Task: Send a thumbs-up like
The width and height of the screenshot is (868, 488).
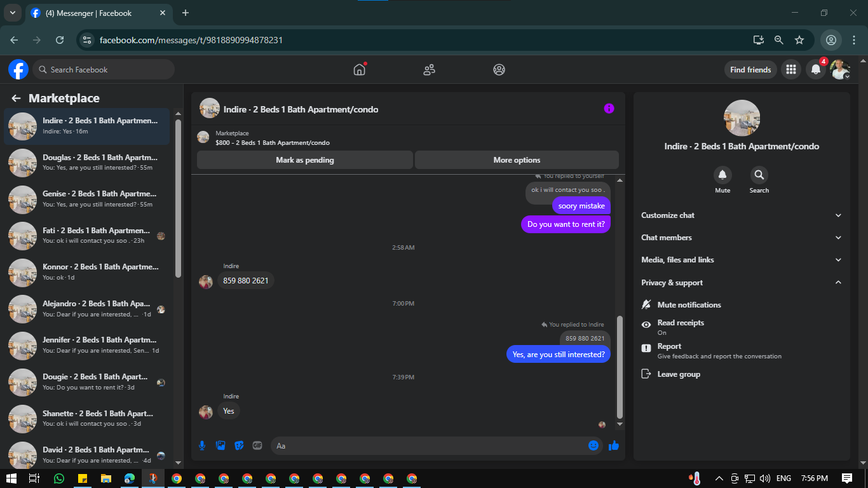Action: (613, 445)
